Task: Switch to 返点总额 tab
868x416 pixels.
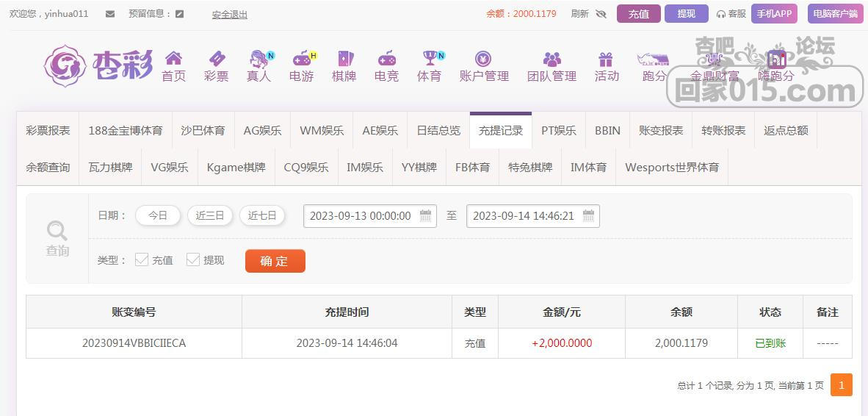Action: coord(786,131)
